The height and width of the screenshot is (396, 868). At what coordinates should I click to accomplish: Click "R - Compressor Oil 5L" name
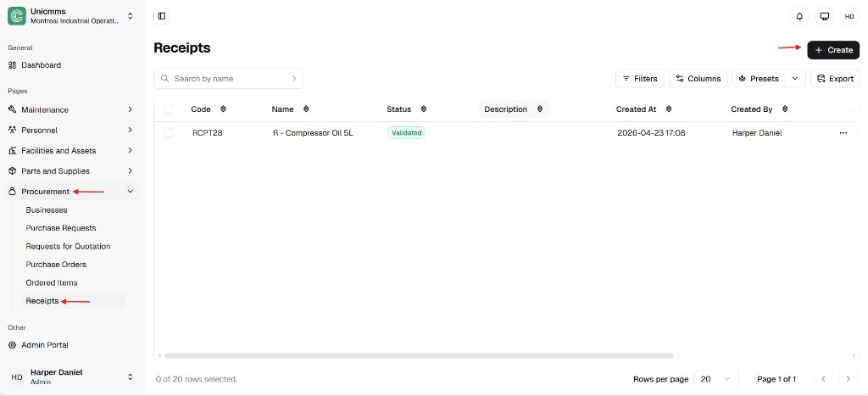pos(313,133)
